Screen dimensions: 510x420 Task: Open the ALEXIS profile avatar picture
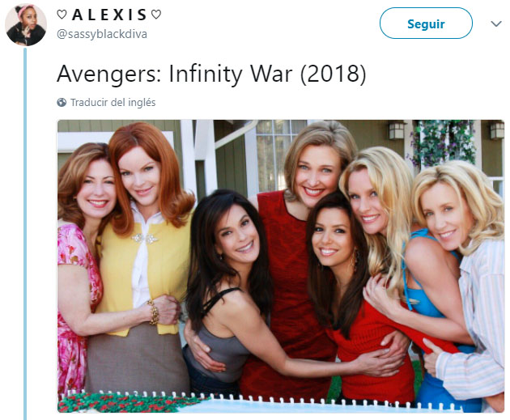[26, 25]
